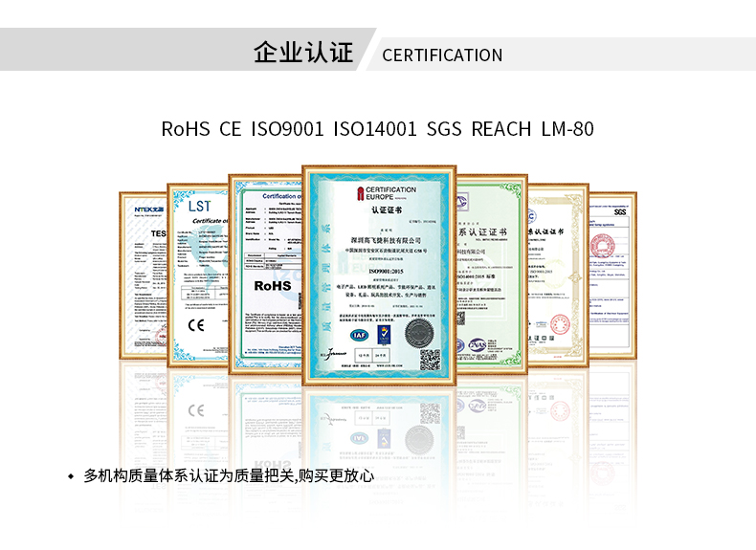The width and height of the screenshot is (756, 550).
Task: Click the 企业认证 heading
Action: point(303,53)
